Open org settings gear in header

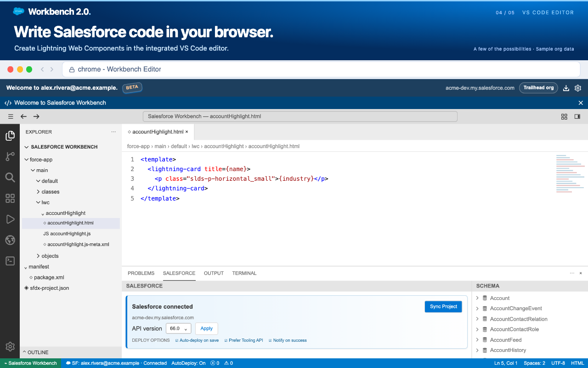[578, 88]
